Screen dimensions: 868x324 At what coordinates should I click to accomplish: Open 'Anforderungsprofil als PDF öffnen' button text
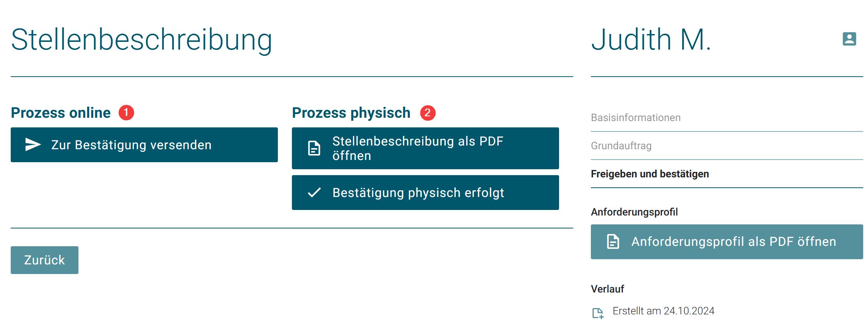tap(733, 242)
